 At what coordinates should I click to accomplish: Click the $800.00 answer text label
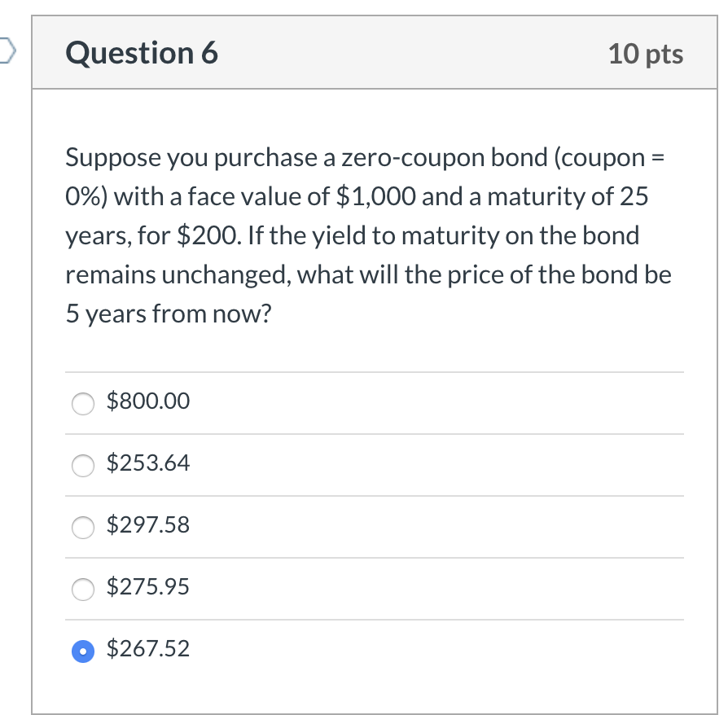click(x=147, y=401)
